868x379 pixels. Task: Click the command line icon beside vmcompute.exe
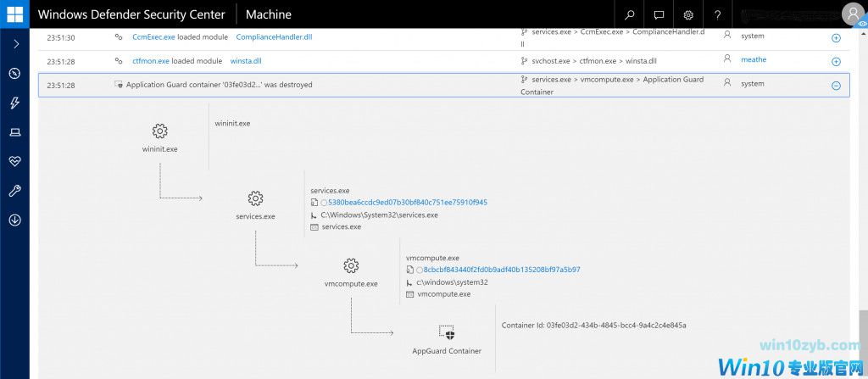point(409,294)
